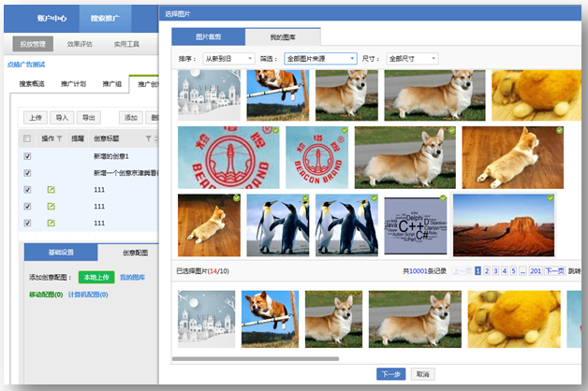Click the green checkmark on the large Beacon Brand image
This screenshot has width=588, height=391.
click(277, 131)
